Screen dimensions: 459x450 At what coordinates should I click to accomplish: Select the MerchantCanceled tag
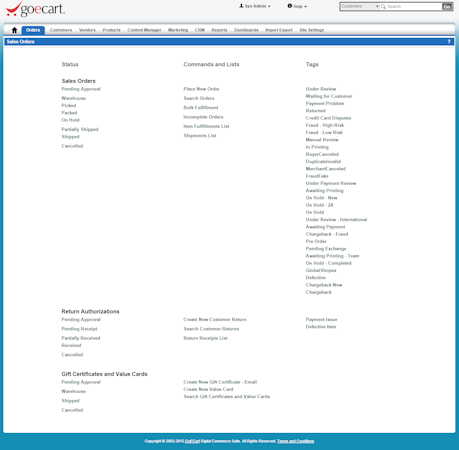point(326,169)
